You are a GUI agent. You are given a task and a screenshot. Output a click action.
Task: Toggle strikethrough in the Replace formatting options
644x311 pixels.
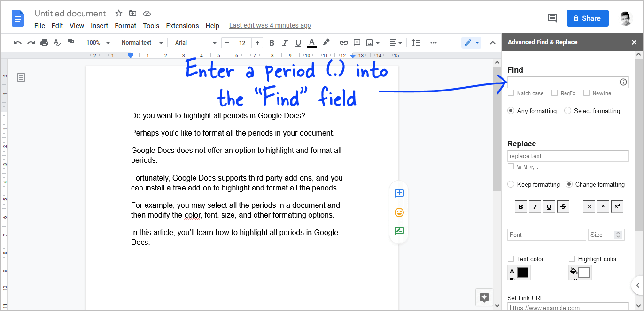563,206
